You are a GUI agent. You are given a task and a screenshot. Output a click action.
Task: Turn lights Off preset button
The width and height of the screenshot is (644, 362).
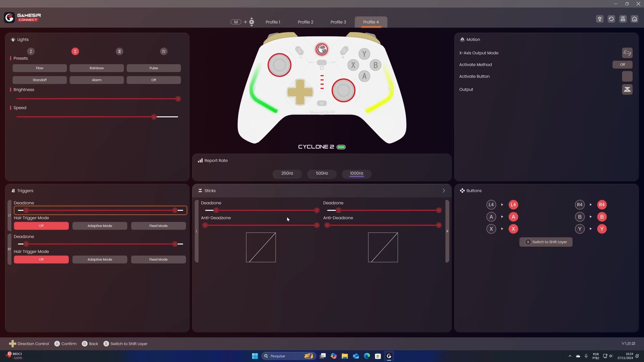tap(154, 80)
